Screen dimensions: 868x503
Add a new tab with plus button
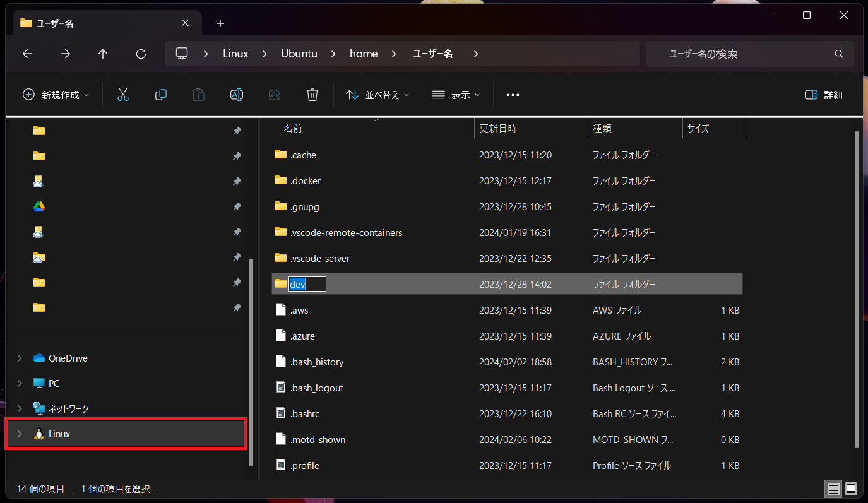point(220,23)
